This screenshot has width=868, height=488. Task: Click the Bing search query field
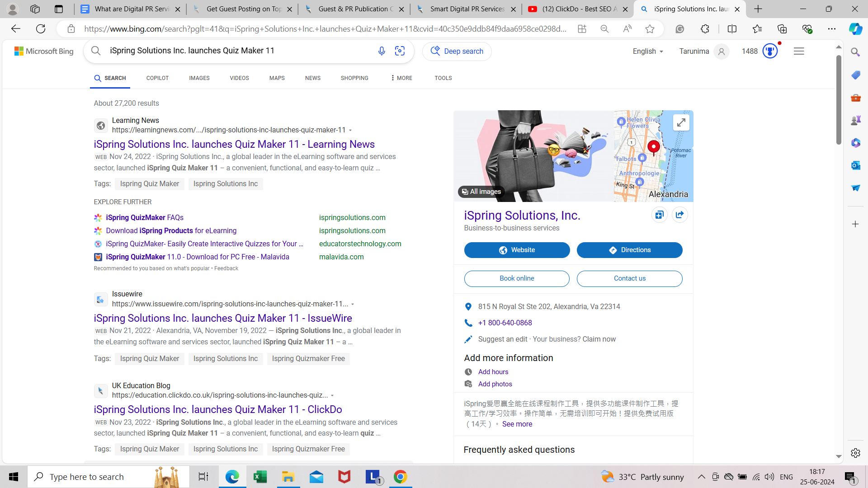(240, 51)
